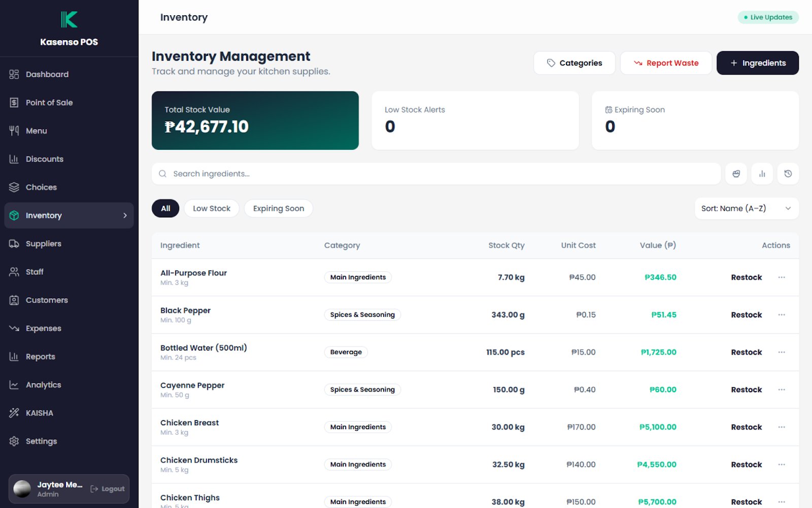This screenshot has width=812, height=508.
Task: Open the Dashboard sidebar item
Action: pos(69,74)
